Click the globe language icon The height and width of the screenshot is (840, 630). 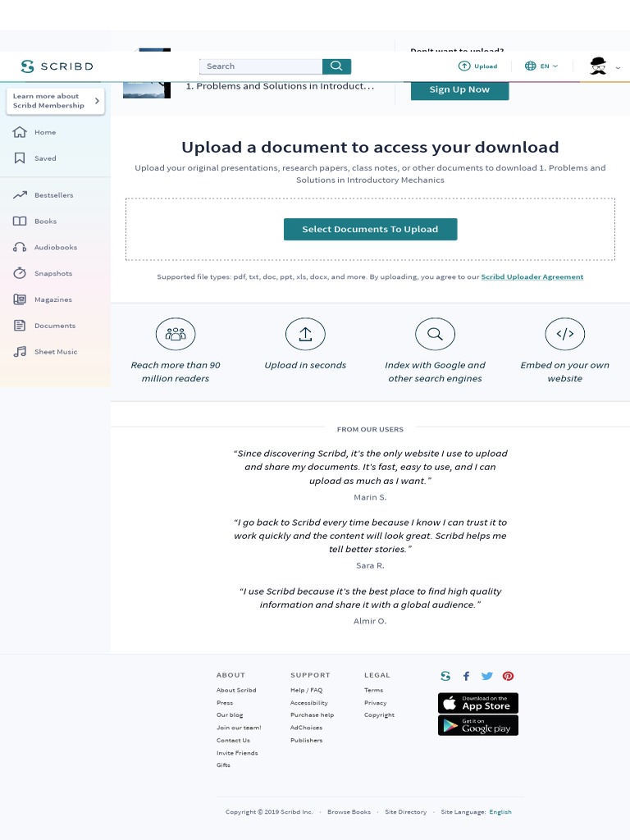pyautogui.click(x=531, y=66)
